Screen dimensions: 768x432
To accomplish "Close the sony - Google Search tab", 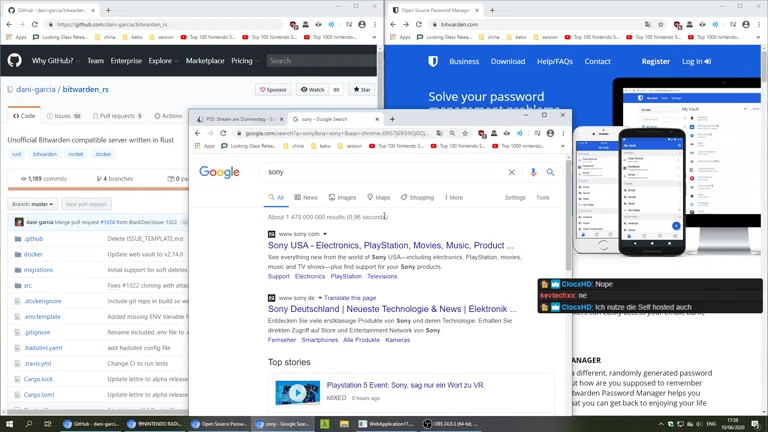I will click(x=377, y=119).
